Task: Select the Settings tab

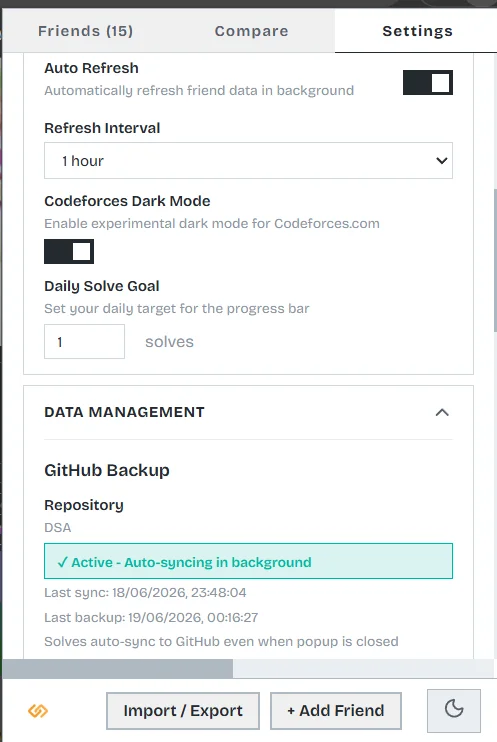Action: click(x=417, y=31)
